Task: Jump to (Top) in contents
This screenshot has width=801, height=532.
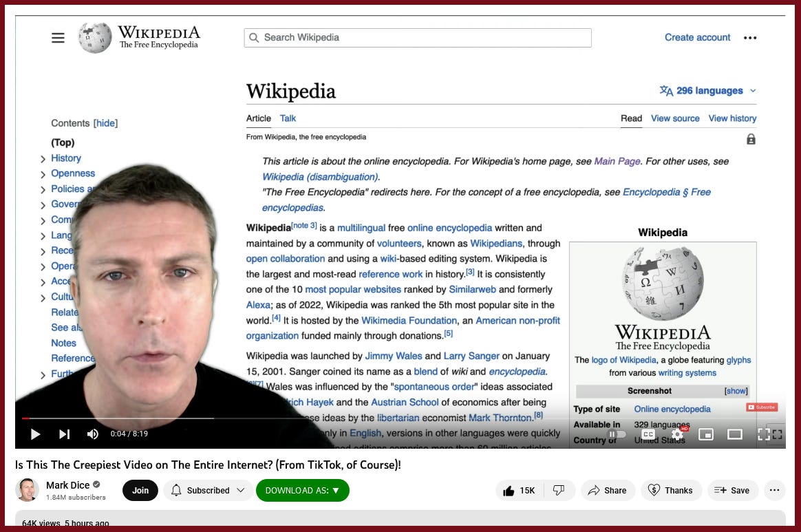Action: [x=63, y=142]
